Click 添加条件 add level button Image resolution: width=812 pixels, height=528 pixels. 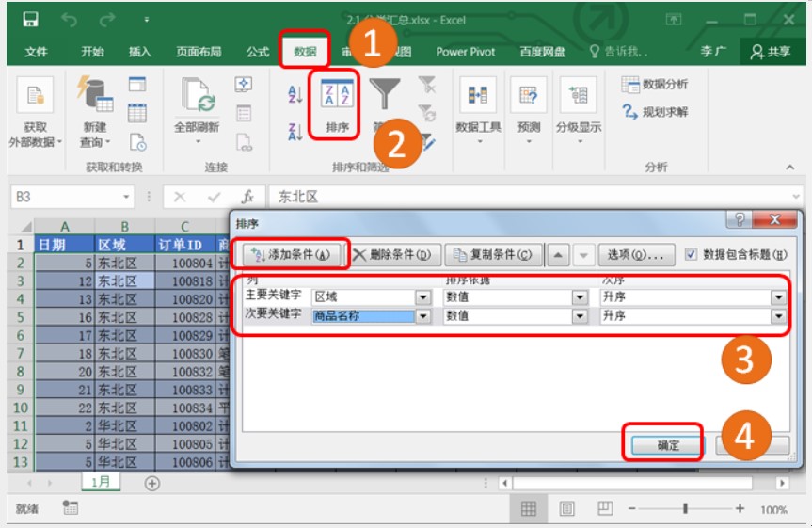point(292,254)
